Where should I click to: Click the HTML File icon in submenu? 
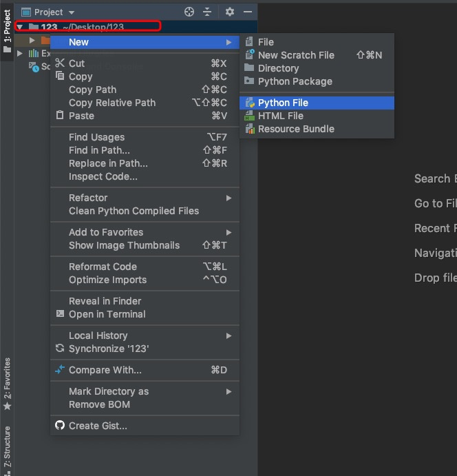pyautogui.click(x=249, y=116)
